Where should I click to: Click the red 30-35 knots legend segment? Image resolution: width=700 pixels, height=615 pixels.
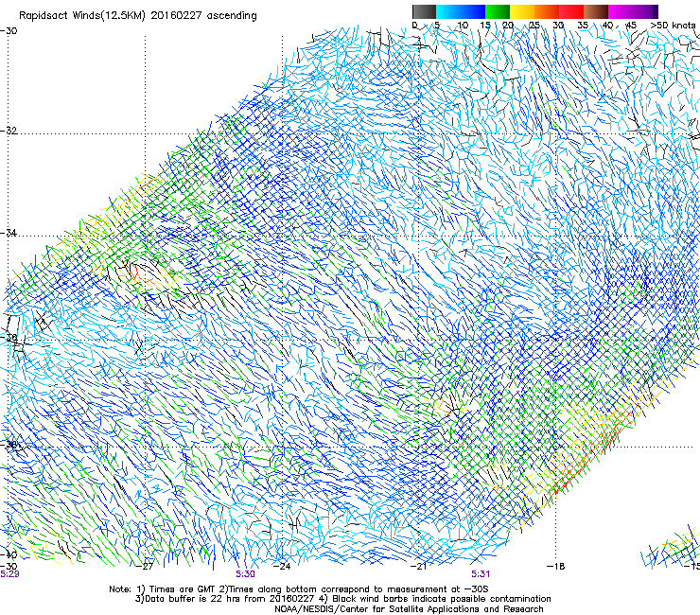click(x=571, y=11)
